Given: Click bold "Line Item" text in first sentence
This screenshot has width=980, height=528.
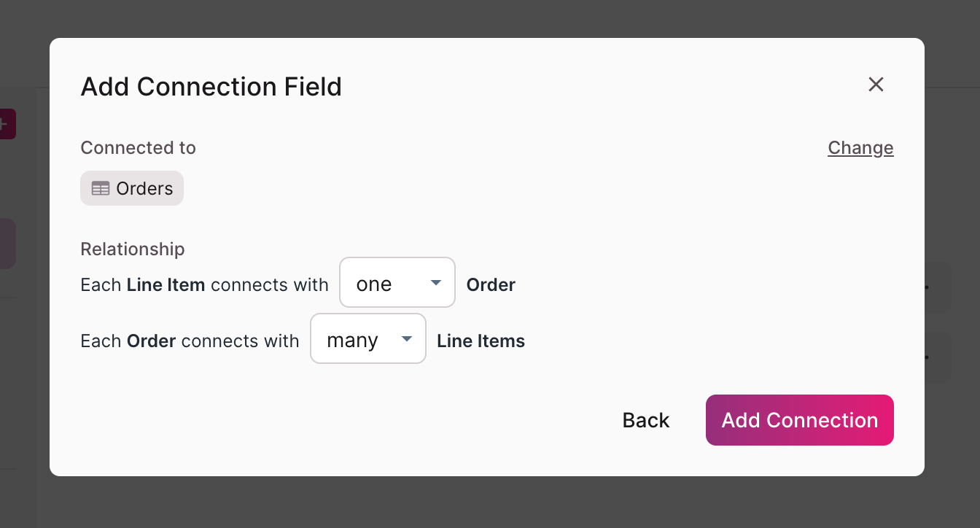Looking at the screenshot, I should click(166, 284).
